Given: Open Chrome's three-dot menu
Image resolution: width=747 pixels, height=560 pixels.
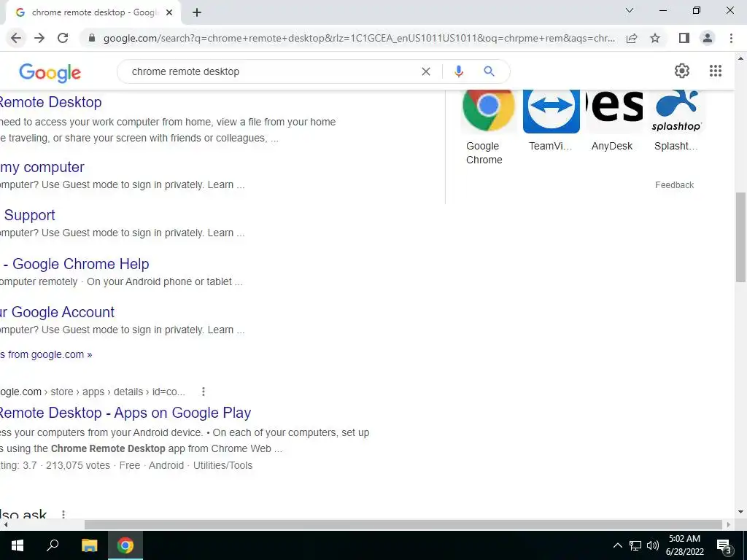Looking at the screenshot, I should [x=731, y=38].
